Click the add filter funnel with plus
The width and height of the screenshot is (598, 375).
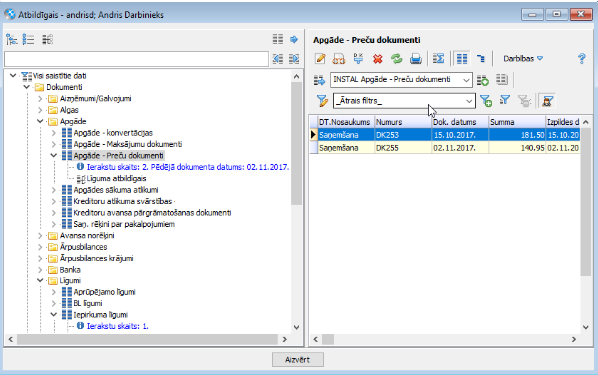click(x=485, y=101)
